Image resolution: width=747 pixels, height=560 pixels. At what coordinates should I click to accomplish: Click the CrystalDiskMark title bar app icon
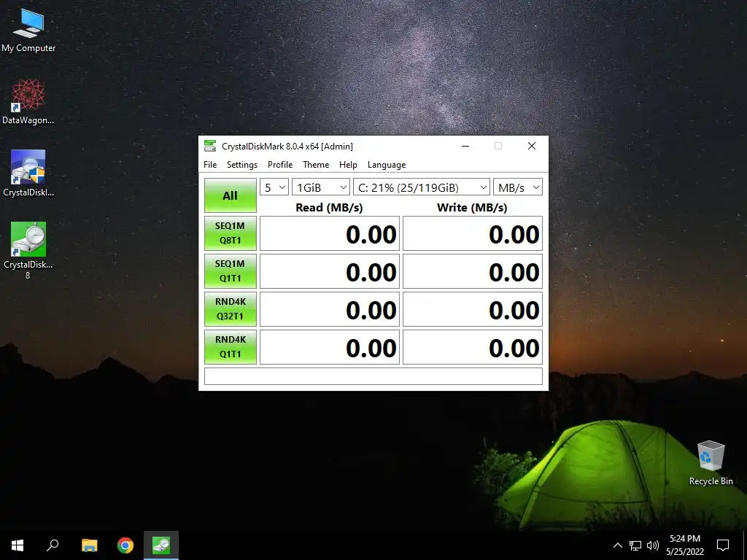pos(209,146)
